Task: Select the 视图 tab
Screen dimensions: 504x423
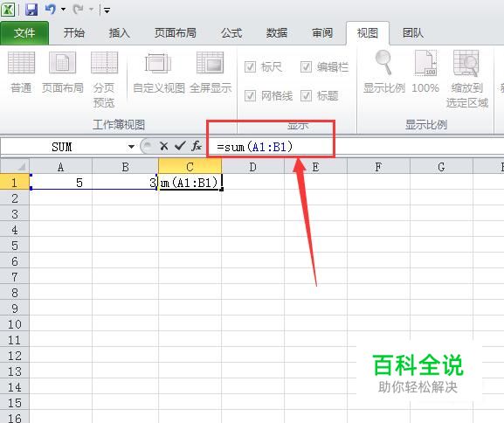Action: click(x=368, y=33)
